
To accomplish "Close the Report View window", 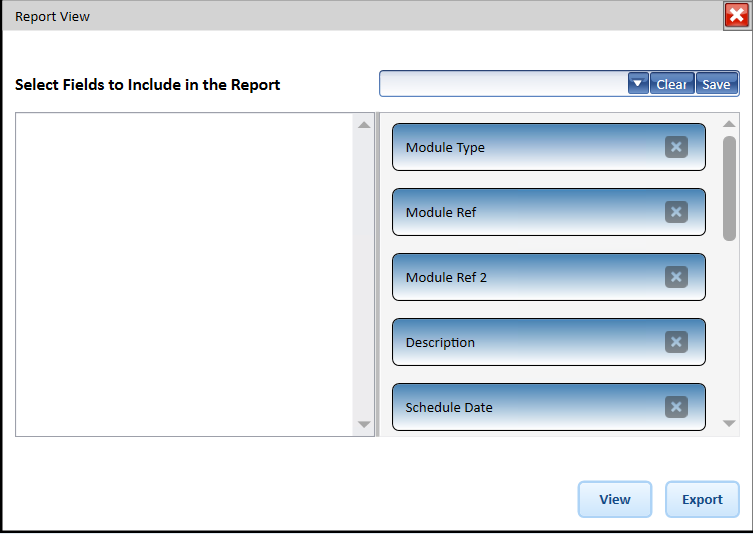I will pos(737,16).
